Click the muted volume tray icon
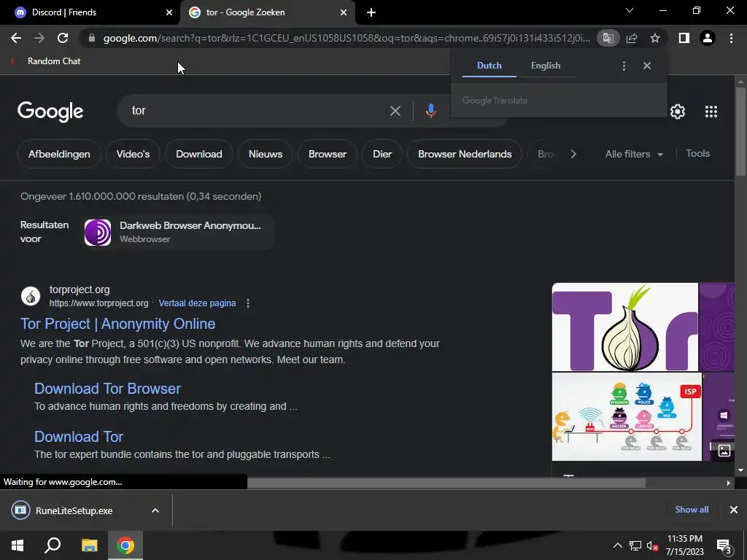747x560 pixels. (x=651, y=545)
